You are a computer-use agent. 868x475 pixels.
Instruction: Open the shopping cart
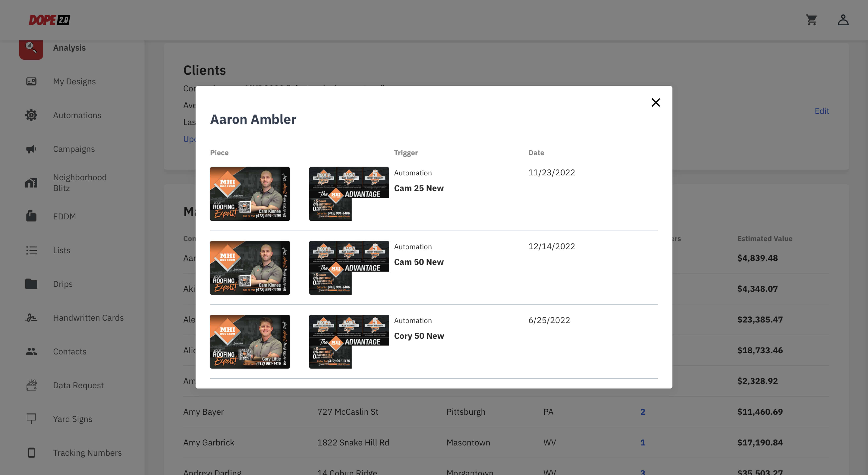pyautogui.click(x=811, y=20)
